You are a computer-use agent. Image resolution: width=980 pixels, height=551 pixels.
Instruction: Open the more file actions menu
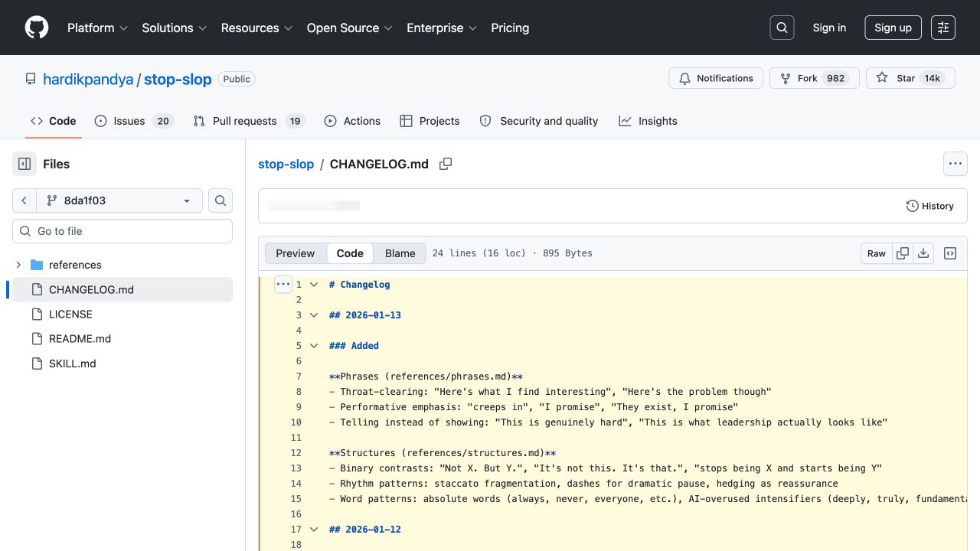coord(955,164)
